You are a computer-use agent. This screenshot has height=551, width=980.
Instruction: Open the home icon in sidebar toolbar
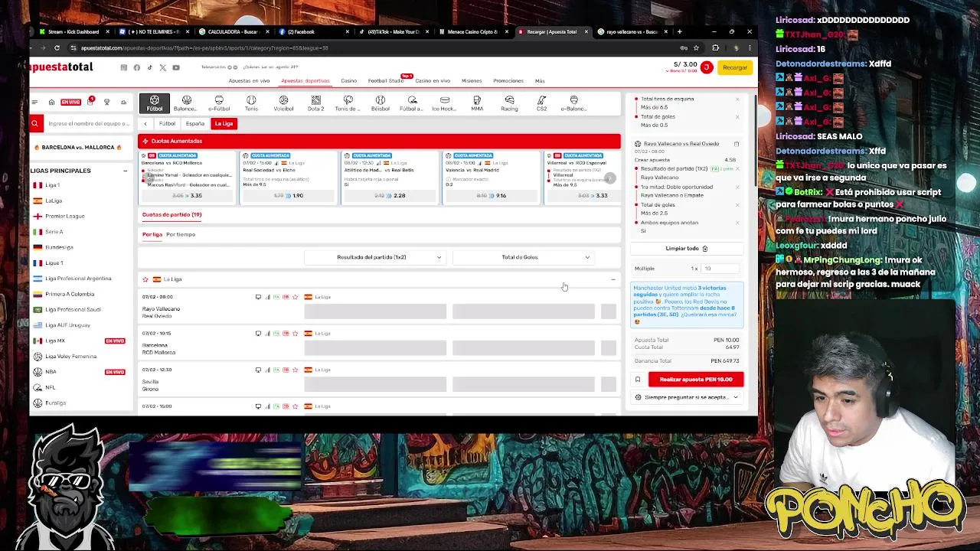tap(51, 103)
